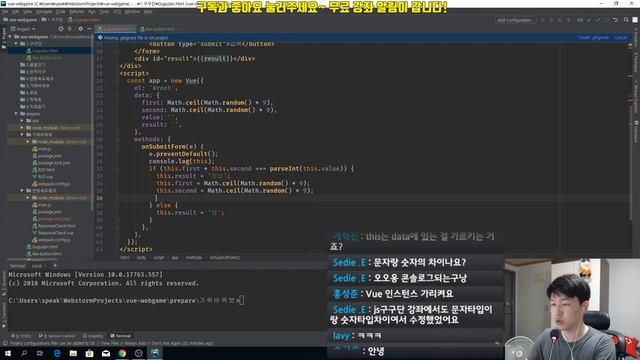Screen dimensions: 640x360
Task: Collapse the vue-webgame root folder
Action: point(10,37)
